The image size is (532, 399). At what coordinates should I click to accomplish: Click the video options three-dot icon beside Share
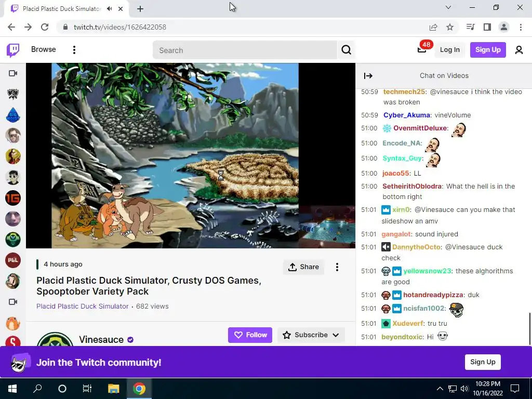coord(337,267)
